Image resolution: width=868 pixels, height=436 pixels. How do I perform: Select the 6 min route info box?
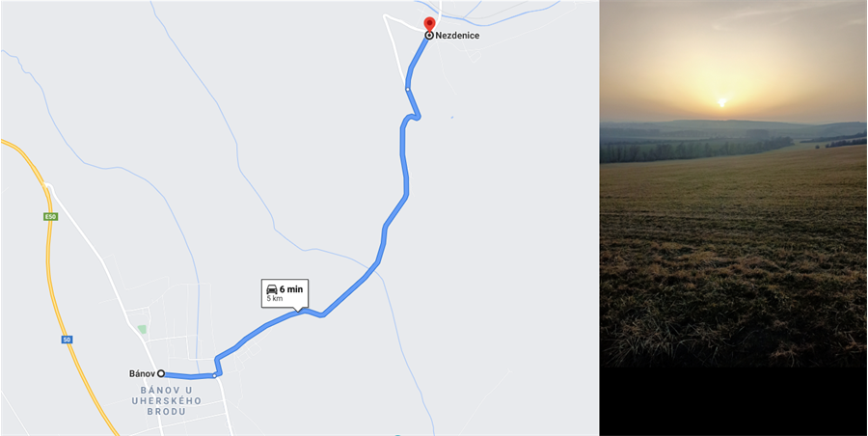pyautogui.click(x=285, y=294)
